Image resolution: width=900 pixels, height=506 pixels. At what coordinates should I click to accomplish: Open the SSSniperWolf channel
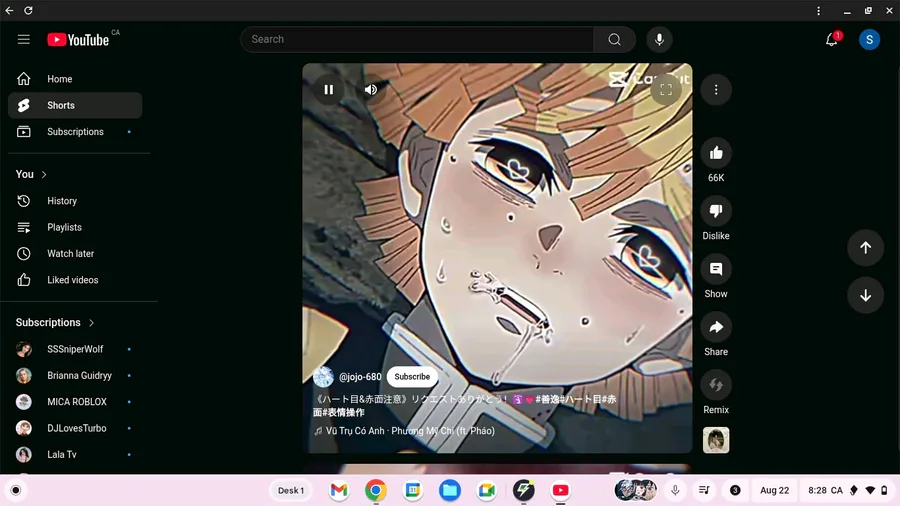coord(75,349)
